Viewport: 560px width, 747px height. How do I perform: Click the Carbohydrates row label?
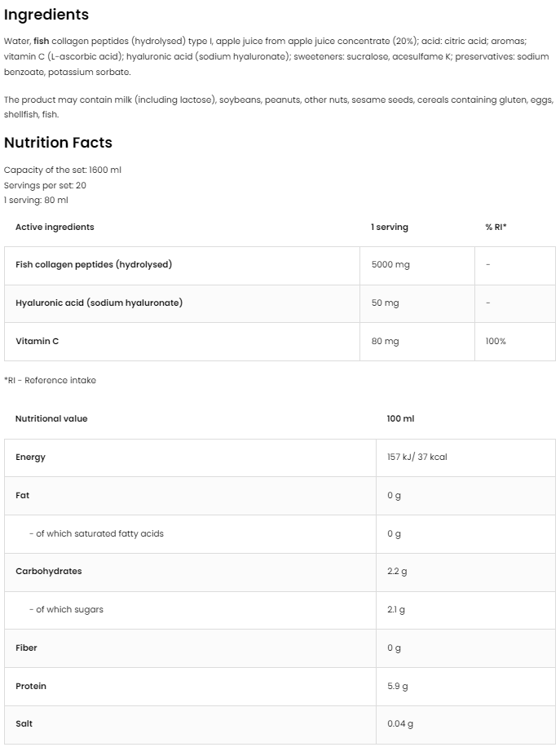click(49, 572)
